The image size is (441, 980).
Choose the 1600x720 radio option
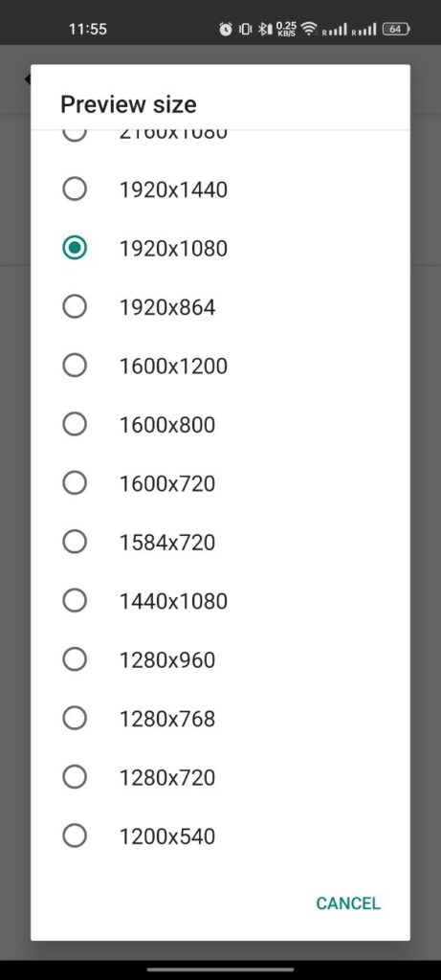(x=220, y=483)
